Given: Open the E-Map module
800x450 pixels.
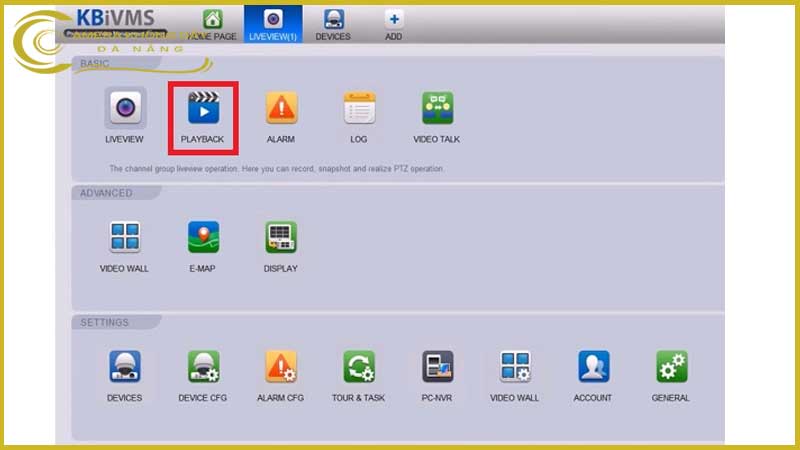Looking at the screenshot, I should click(203, 237).
